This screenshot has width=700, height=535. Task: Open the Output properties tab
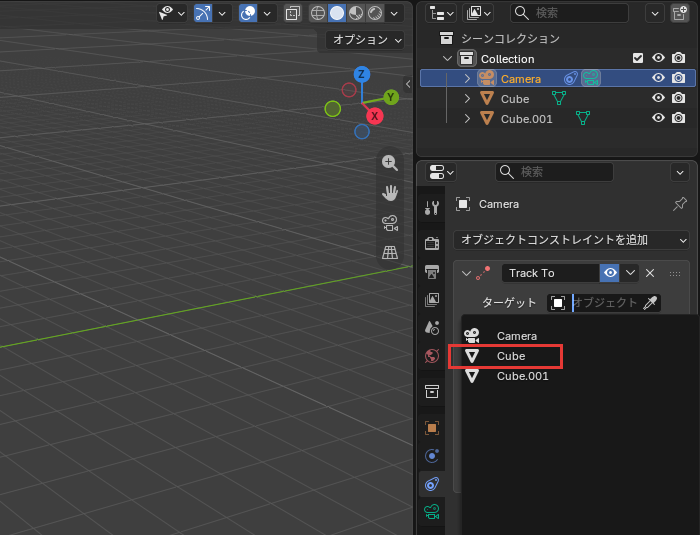432,272
